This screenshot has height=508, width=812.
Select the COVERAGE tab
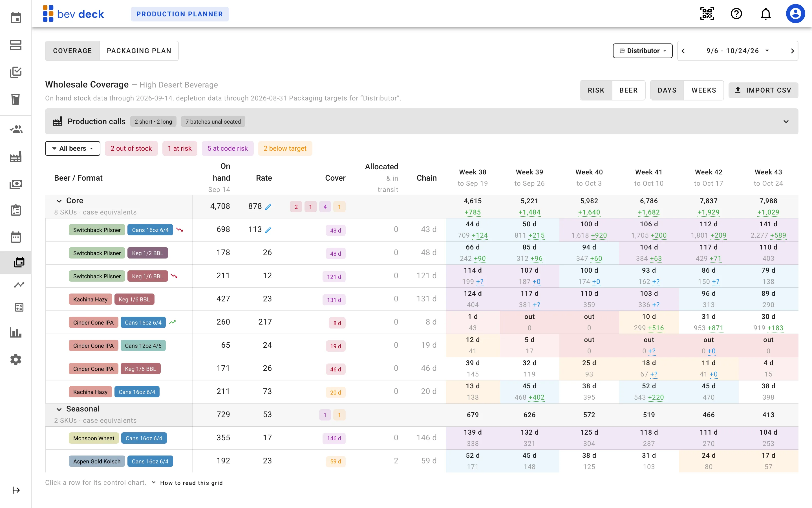72,51
